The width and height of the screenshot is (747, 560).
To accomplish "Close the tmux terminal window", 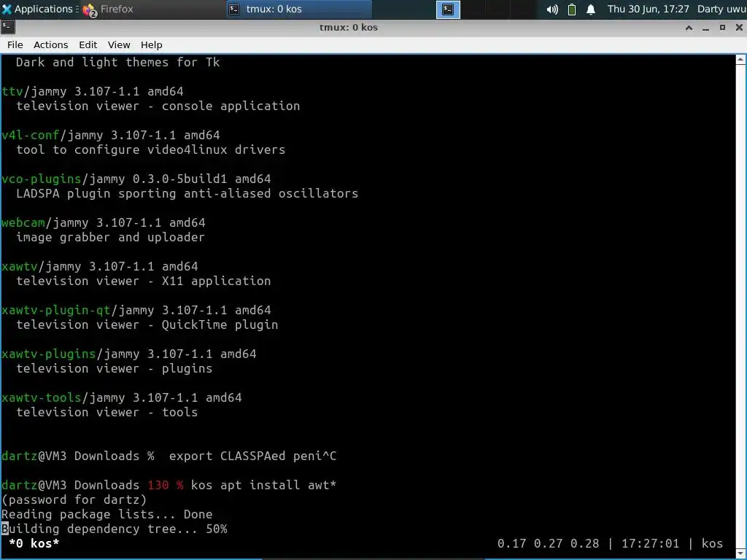I will click(x=739, y=28).
